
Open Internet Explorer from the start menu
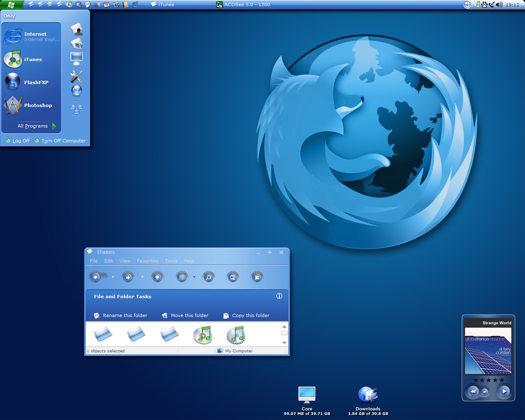(32, 37)
